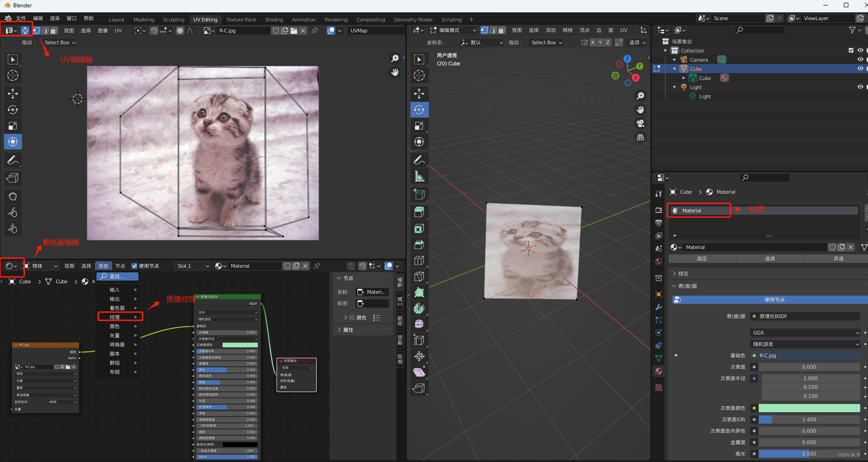Select the Grab tool in UV editor

(13, 196)
